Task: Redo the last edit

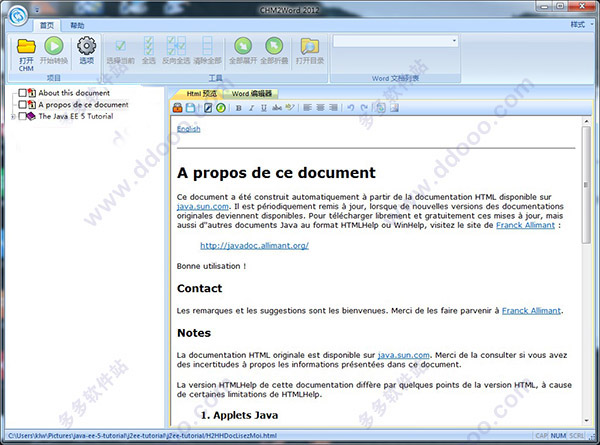Action: click(364, 108)
